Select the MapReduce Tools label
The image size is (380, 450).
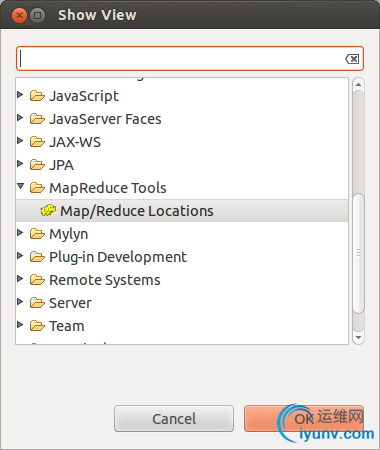coord(108,188)
